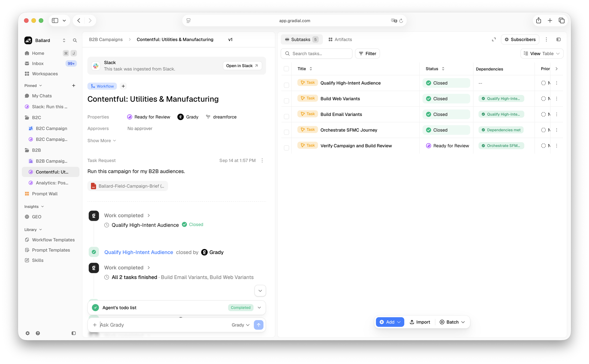
Task: Collapse sidebar using bottom panel icon
Action: click(x=74, y=333)
